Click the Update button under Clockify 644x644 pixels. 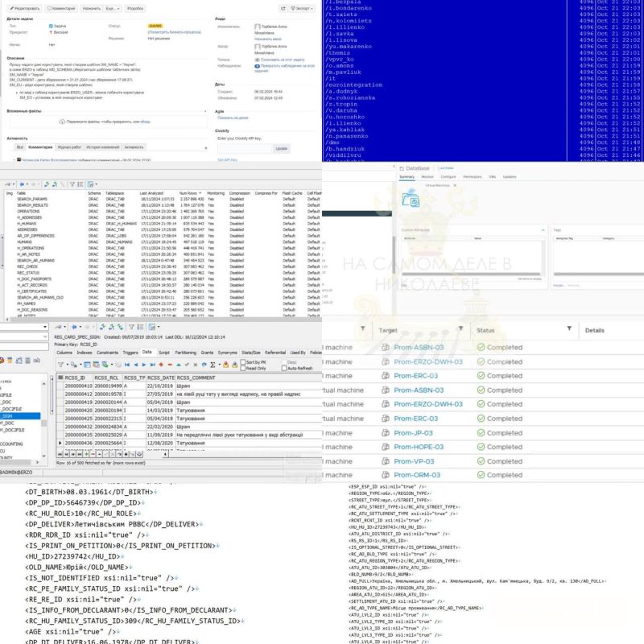point(281,148)
